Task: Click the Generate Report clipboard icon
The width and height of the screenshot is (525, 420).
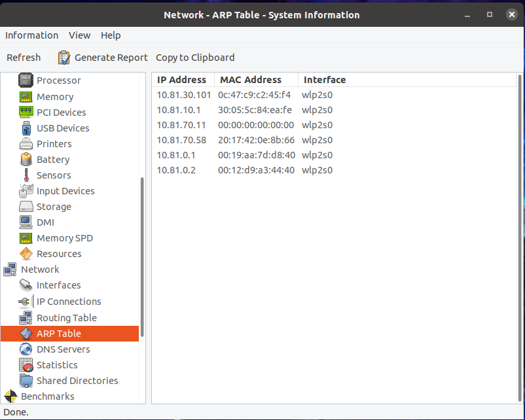Action: point(64,58)
